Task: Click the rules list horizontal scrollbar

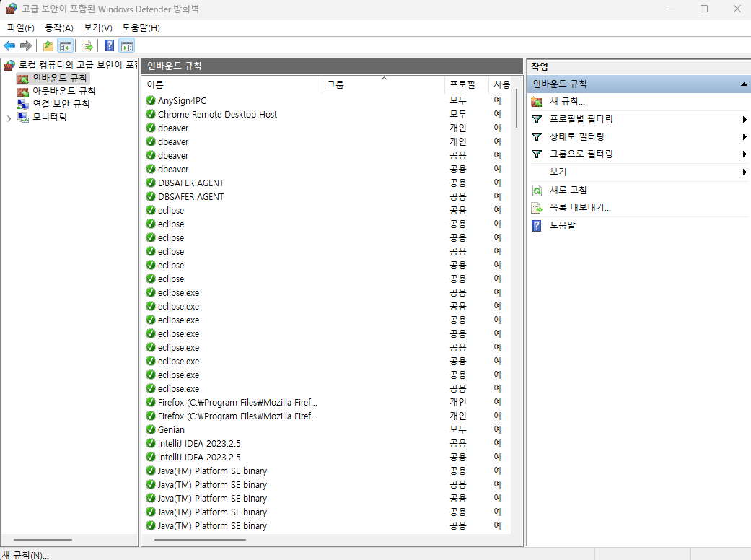Action: (x=200, y=540)
